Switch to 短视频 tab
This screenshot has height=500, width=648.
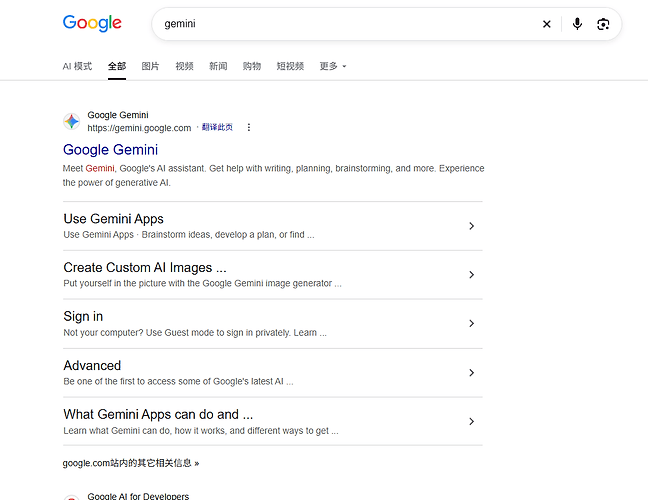click(290, 66)
